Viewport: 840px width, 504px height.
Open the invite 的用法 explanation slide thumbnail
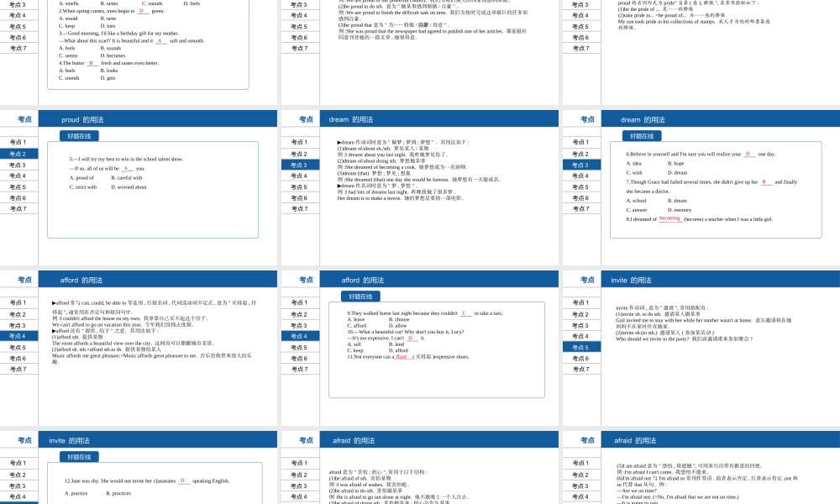[701, 348]
